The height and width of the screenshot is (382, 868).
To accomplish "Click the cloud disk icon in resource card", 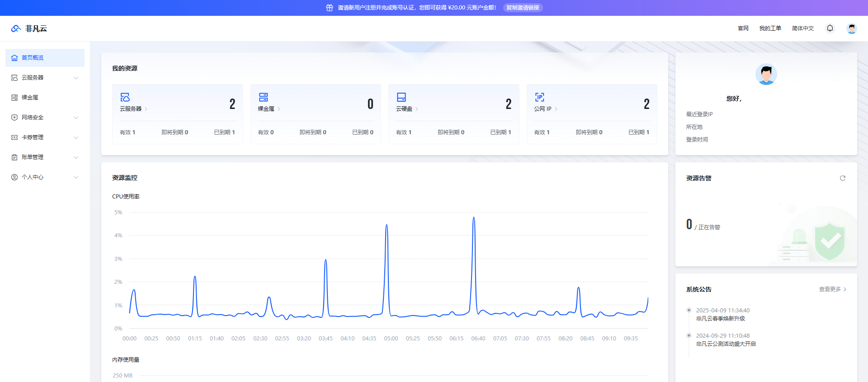I will (x=401, y=97).
